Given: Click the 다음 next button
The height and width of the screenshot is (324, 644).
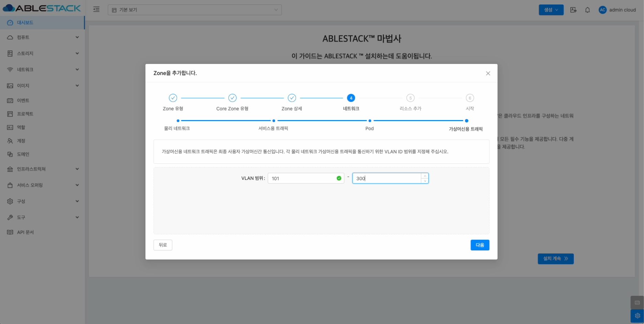Looking at the screenshot, I should click(x=480, y=245).
